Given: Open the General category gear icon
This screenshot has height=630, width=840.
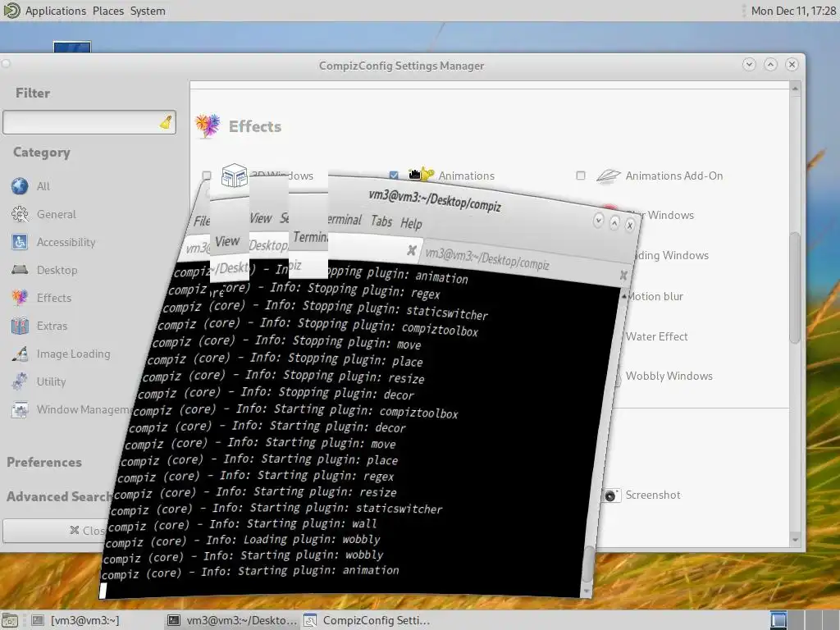Looking at the screenshot, I should click(x=20, y=214).
